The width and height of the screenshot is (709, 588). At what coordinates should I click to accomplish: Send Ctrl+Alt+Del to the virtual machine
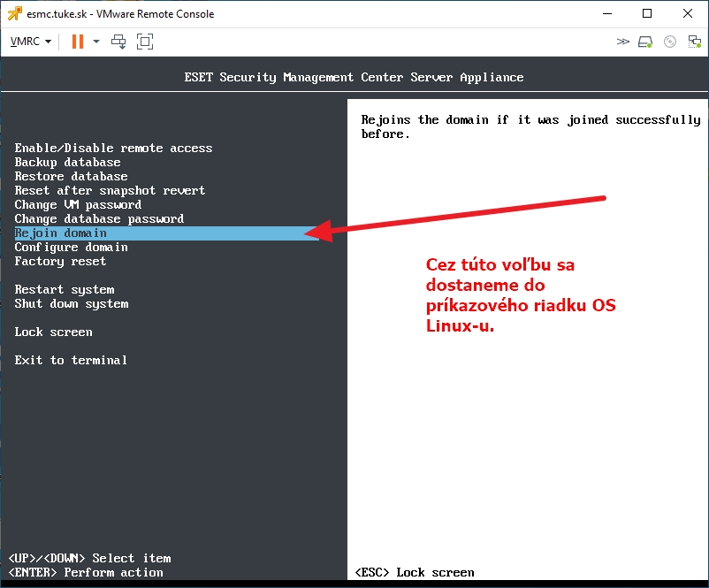[x=119, y=42]
